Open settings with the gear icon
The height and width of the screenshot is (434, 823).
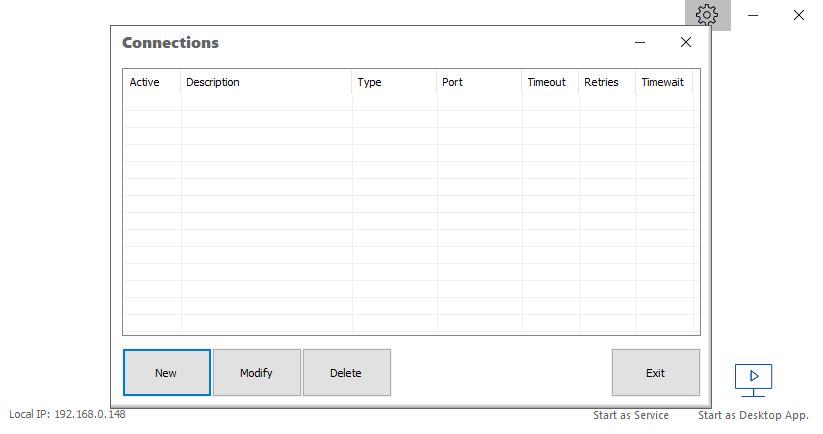tap(707, 15)
